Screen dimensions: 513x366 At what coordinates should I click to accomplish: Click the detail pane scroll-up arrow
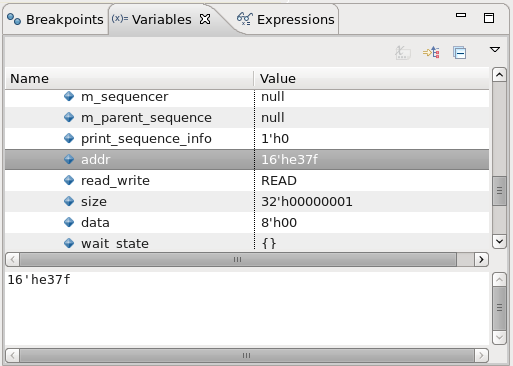click(499, 280)
